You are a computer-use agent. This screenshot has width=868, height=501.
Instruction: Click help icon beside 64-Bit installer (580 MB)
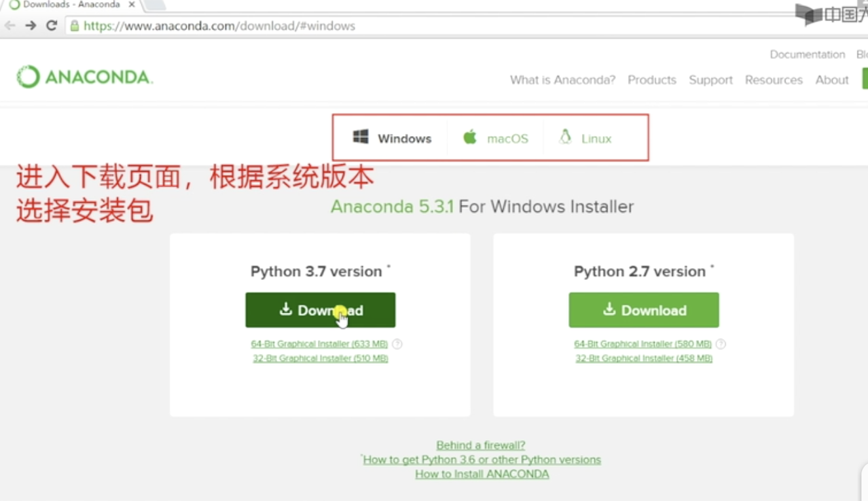point(721,344)
